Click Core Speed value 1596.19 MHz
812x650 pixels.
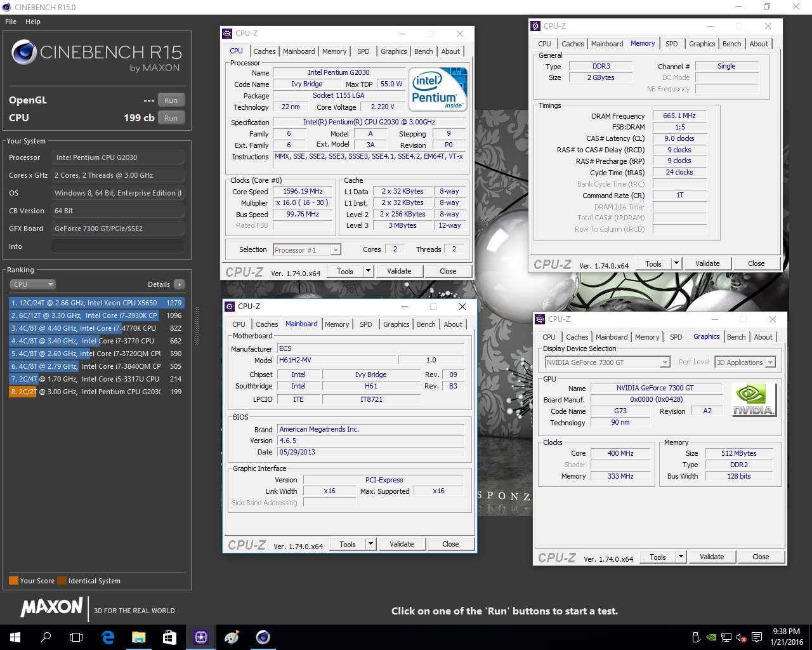tap(303, 192)
